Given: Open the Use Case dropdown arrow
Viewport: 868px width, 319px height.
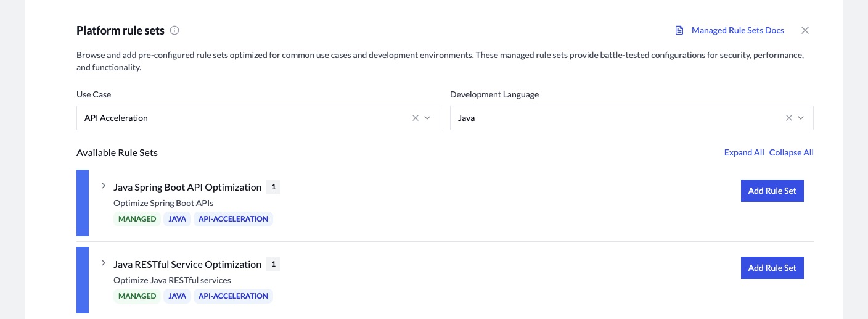Looking at the screenshot, I should coord(427,118).
